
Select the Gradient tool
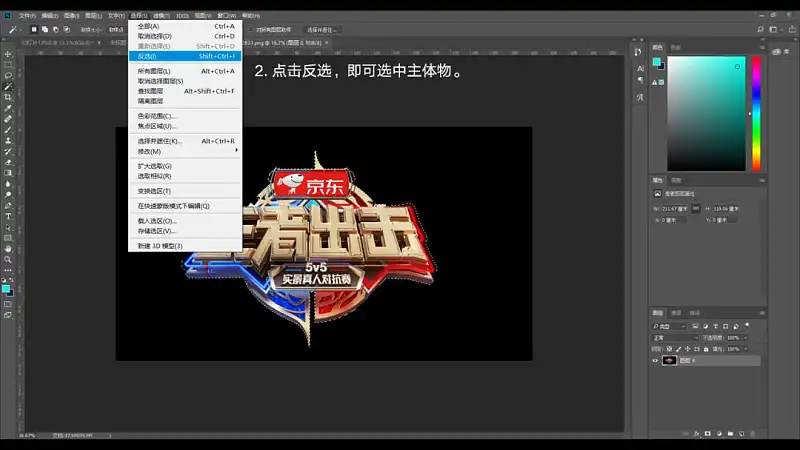click(8, 173)
